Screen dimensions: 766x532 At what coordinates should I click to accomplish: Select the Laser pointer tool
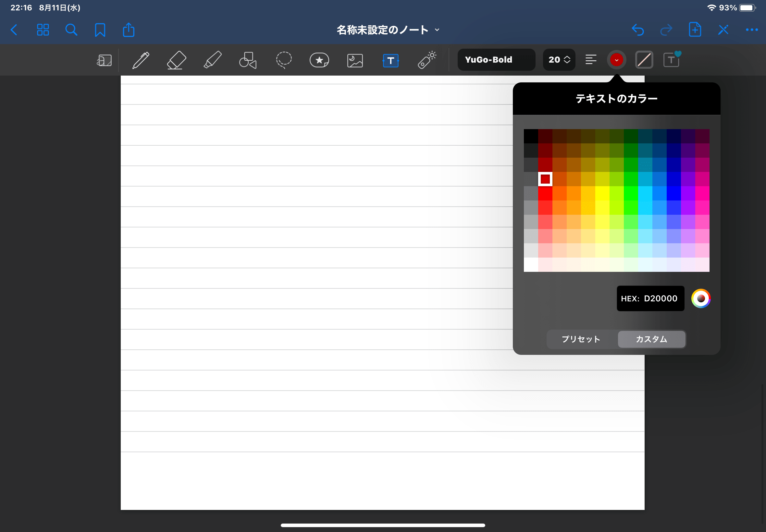coord(426,60)
